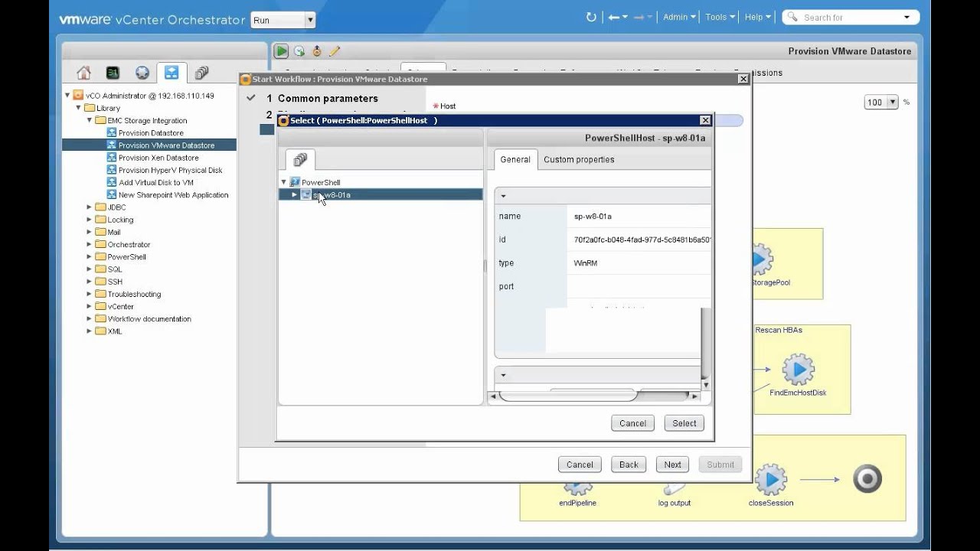Collapse the first General properties section arrow
Screen dimensions: 980x551
(x=503, y=196)
